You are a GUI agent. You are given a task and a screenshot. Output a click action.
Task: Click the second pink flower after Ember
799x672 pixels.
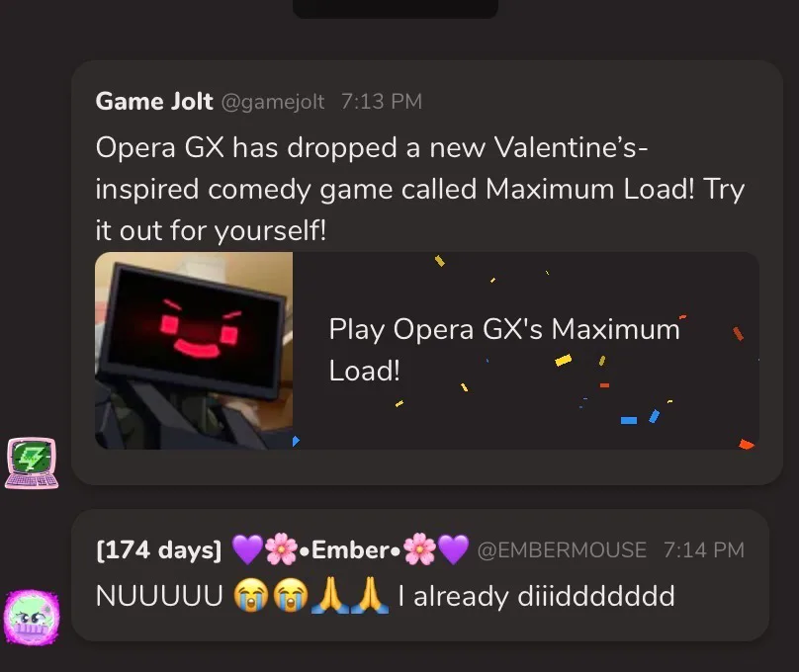pyautogui.click(x=420, y=549)
